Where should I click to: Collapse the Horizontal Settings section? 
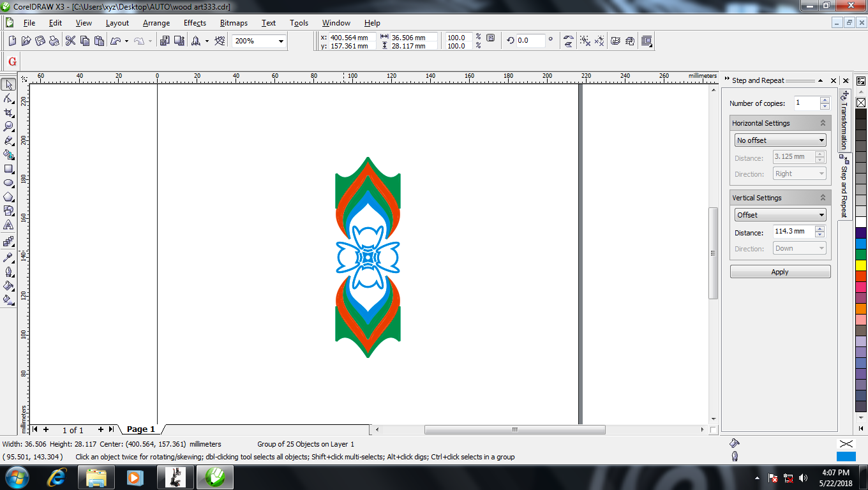coord(823,123)
